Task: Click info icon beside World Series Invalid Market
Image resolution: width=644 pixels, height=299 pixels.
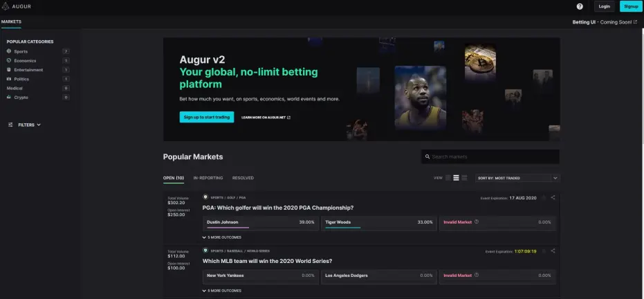Action: (x=477, y=275)
